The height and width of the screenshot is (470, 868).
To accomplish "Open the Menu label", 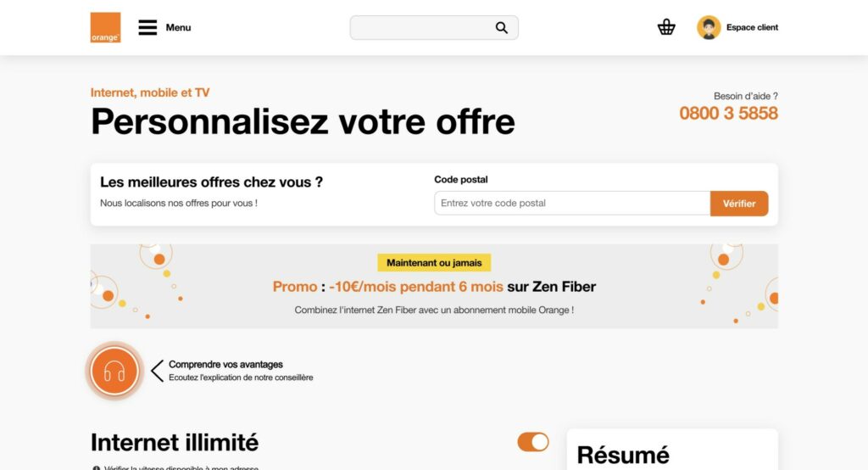I will (x=178, y=28).
